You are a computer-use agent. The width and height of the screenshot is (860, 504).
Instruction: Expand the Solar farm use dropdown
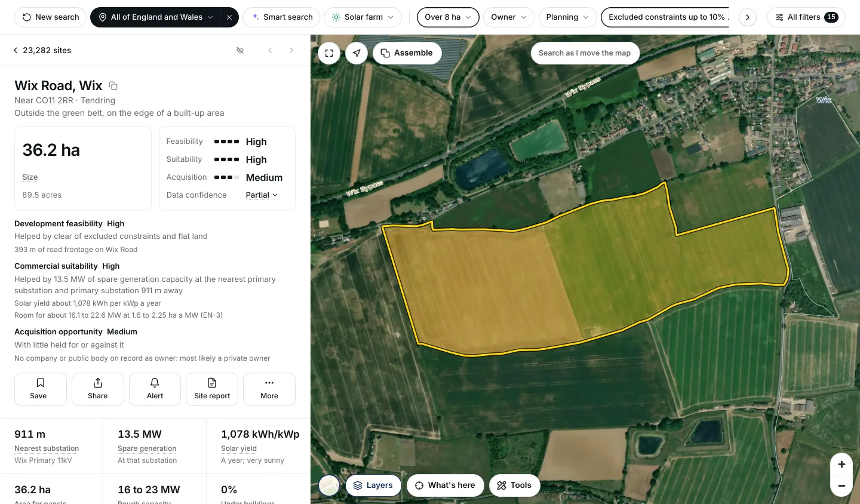pyautogui.click(x=363, y=17)
